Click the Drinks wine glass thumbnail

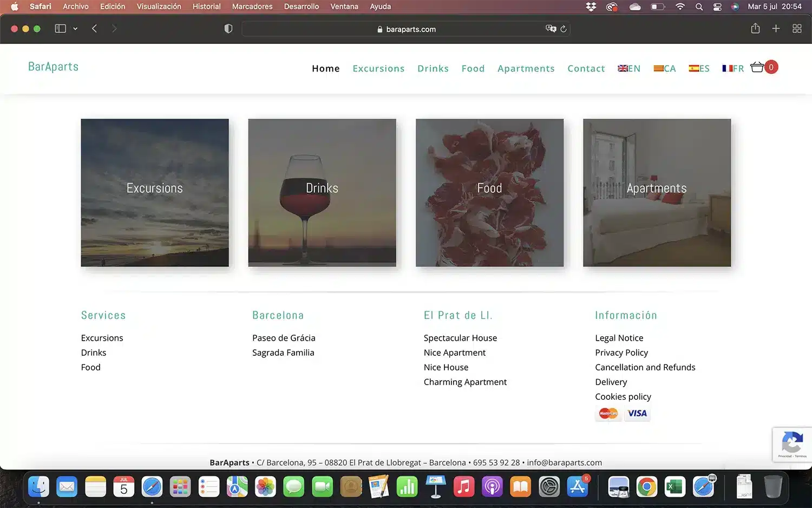click(322, 192)
